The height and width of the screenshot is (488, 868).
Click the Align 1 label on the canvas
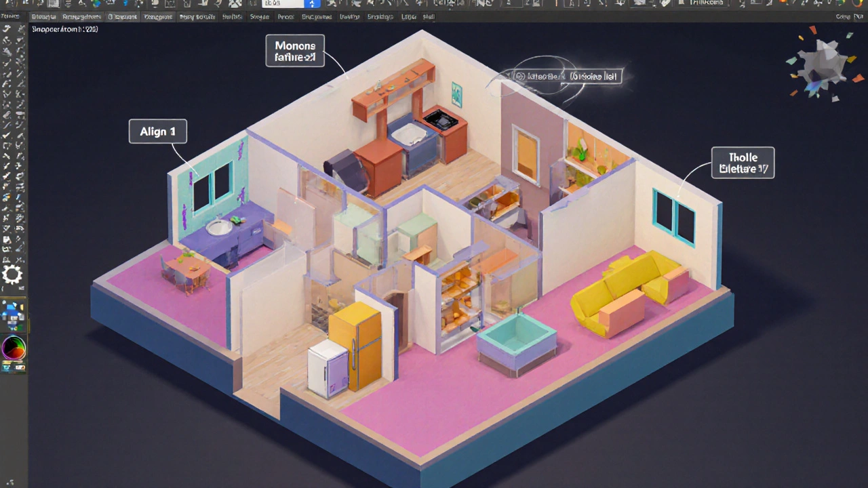(157, 131)
